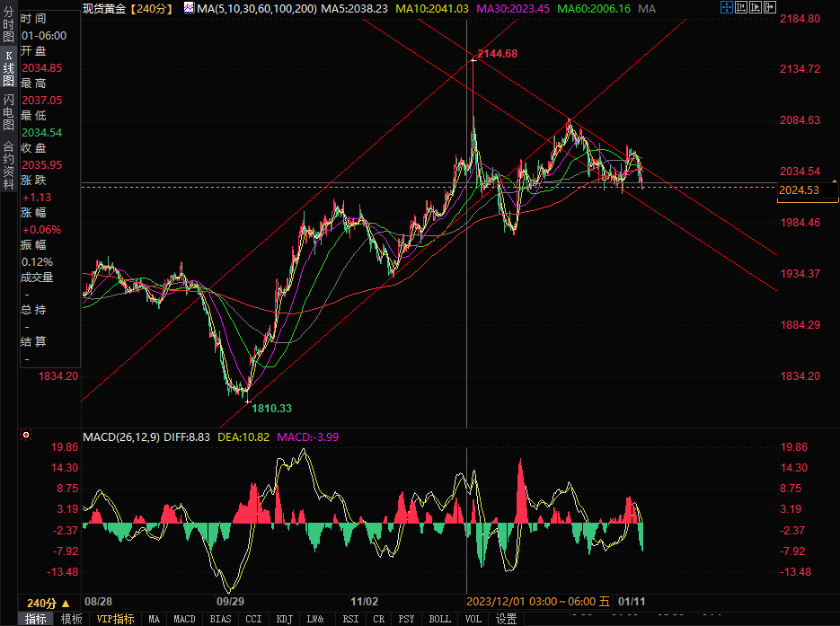Open 设置 in the indicator bar

[x=507, y=619]
